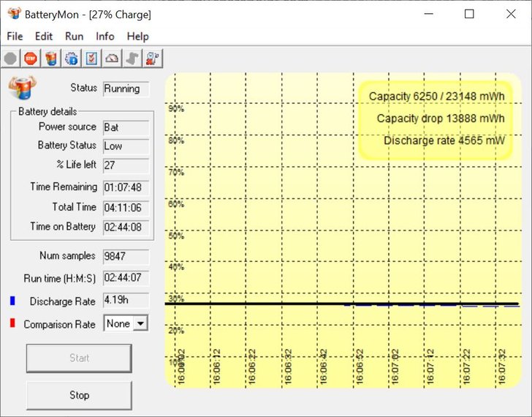Open battery information via battery toolbar icon

(x=51, y=59)
